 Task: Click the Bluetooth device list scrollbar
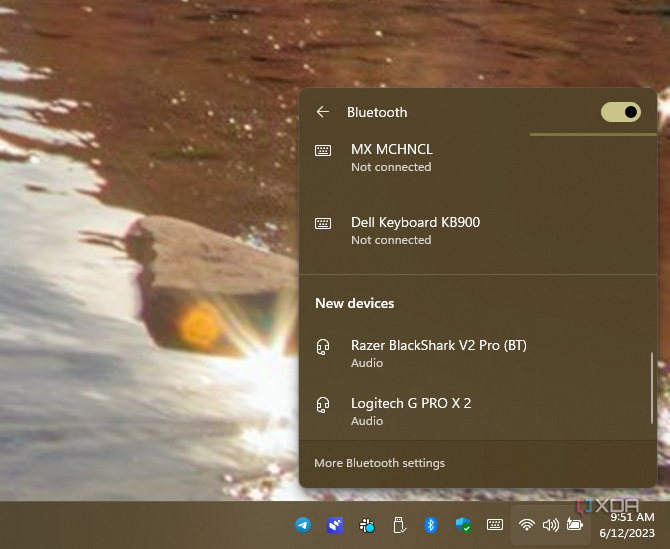click(652, 386)
